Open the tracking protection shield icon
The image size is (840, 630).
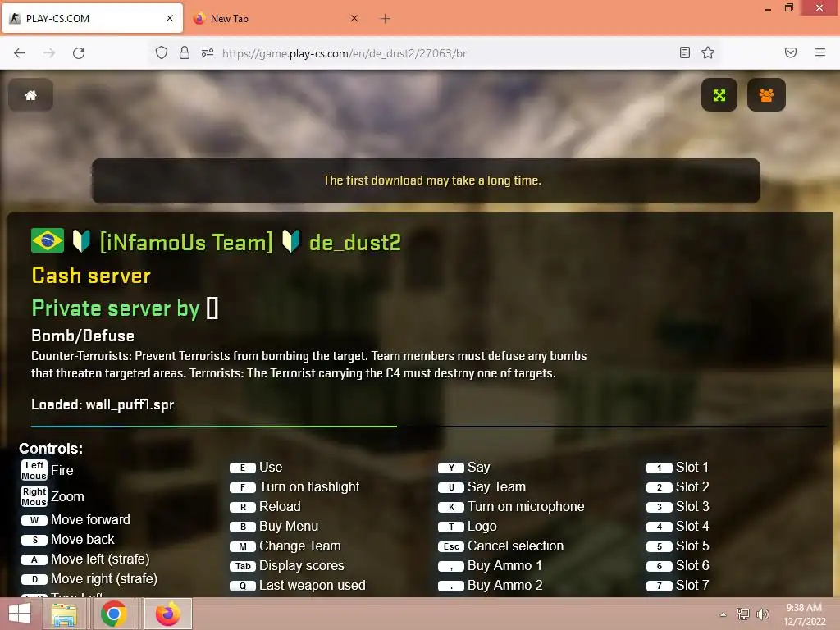(162, 52)
